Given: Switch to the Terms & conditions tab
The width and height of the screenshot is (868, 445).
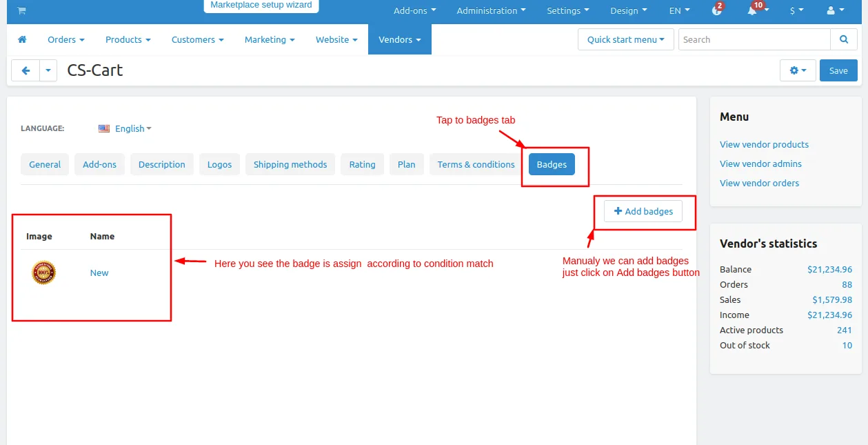Looking at the screenshot, I should tap(476, 164).
